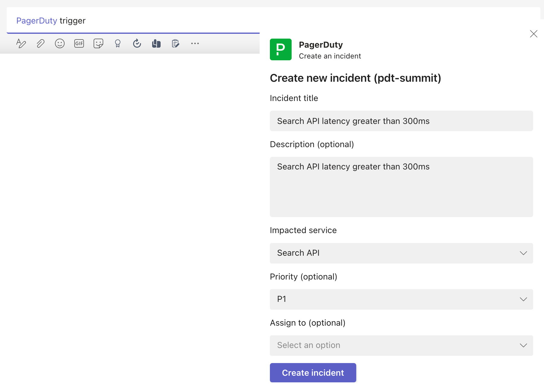Open the Format text options icon
Image resolution: width=544 pixels, height=392 pixels.
coord(21,43)
